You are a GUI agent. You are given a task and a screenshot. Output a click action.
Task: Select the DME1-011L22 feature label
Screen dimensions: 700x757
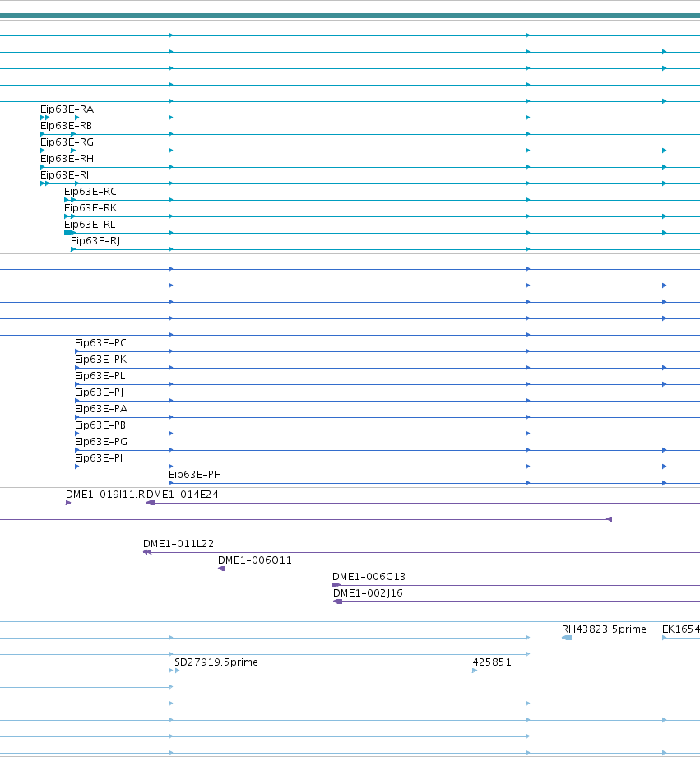pos(178,544)
